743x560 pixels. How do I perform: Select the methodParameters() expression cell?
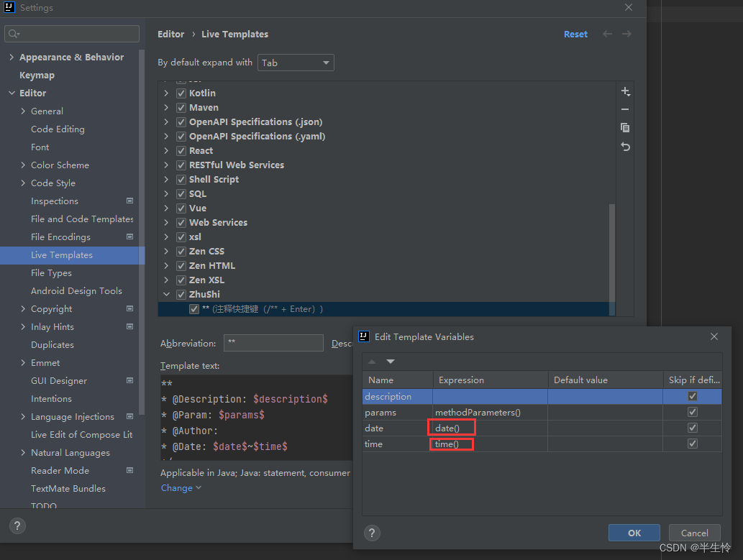tap(491, 412)
